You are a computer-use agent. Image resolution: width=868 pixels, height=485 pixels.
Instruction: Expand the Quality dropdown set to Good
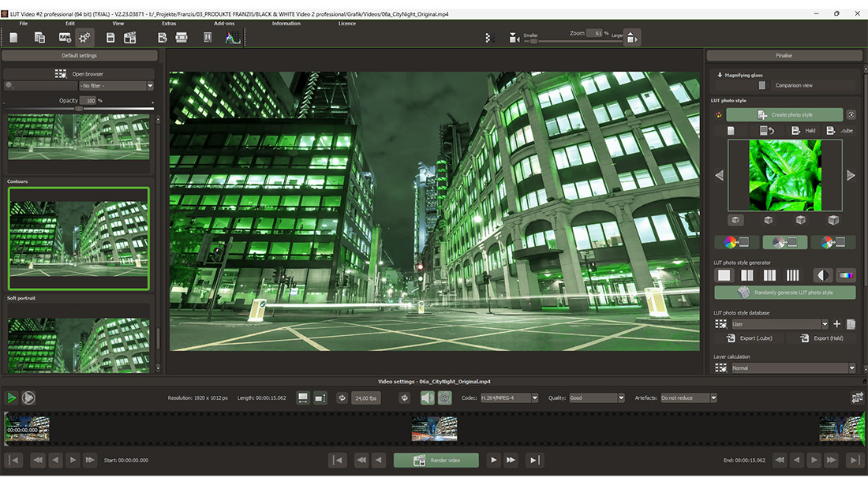click(597, 397)
